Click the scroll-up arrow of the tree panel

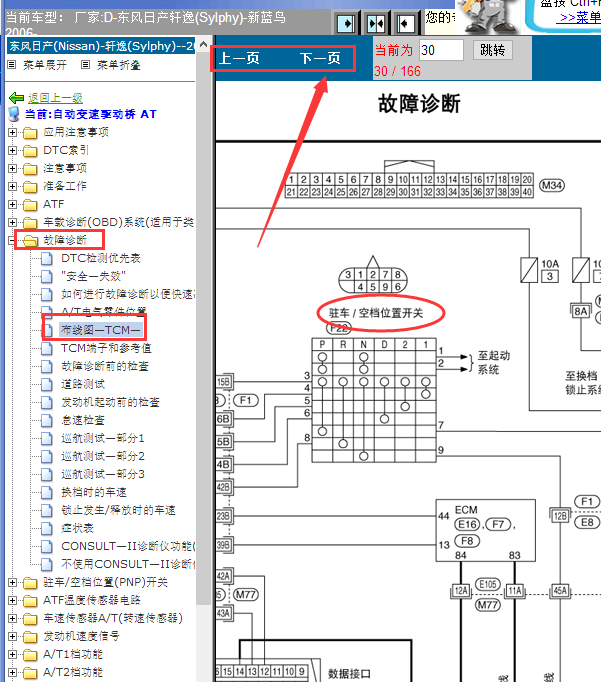pyautogui.click(x=203, y=44)
